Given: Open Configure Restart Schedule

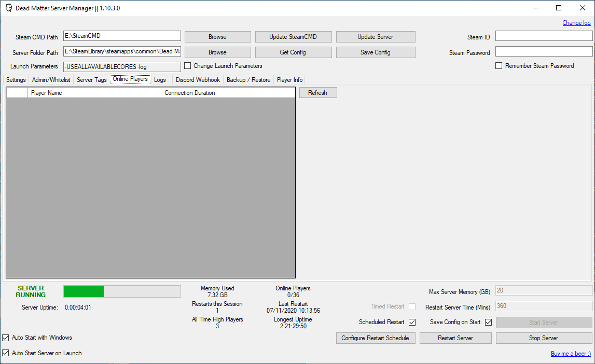Looking at the screenshot, I should [376, 338].
